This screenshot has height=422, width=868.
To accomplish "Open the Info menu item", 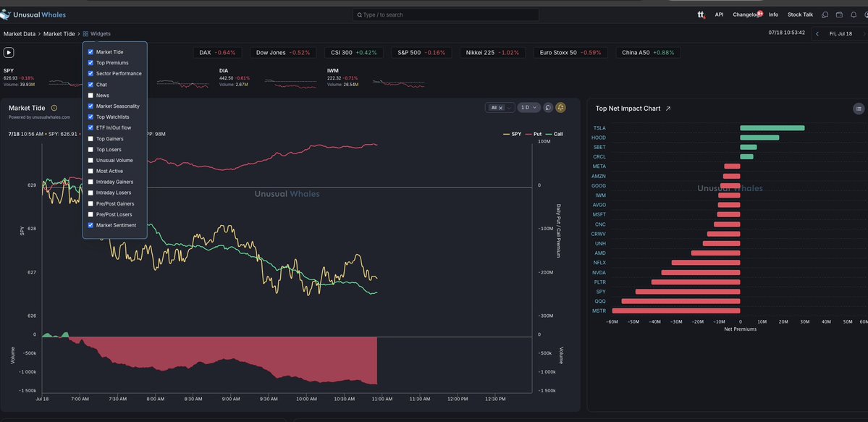I will [x=773, y=15].
